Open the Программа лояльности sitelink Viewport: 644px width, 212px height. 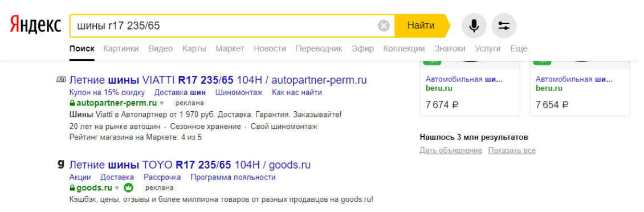click(x=233, y=177)
